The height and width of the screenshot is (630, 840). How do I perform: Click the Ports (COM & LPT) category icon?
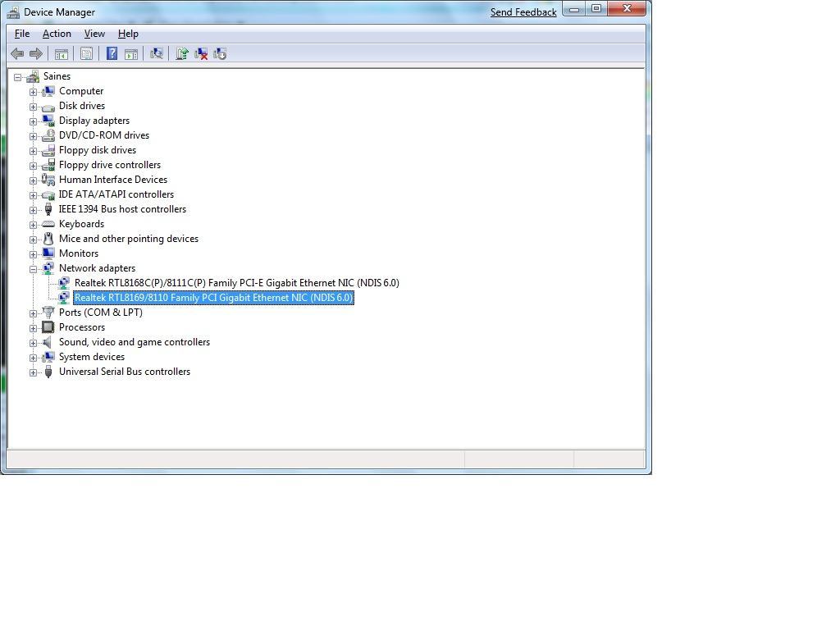(x=48, y=313)
